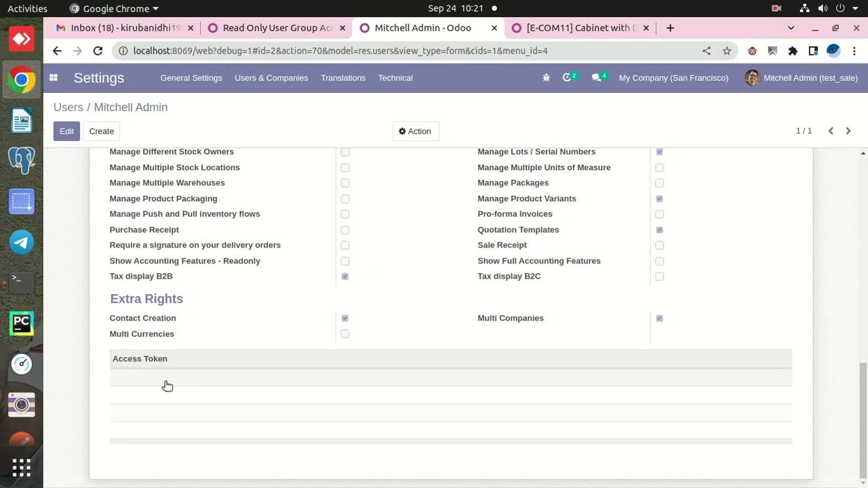Open General Settings menu
The height and width of the screenshot is (488, 868).
point(191,78)
